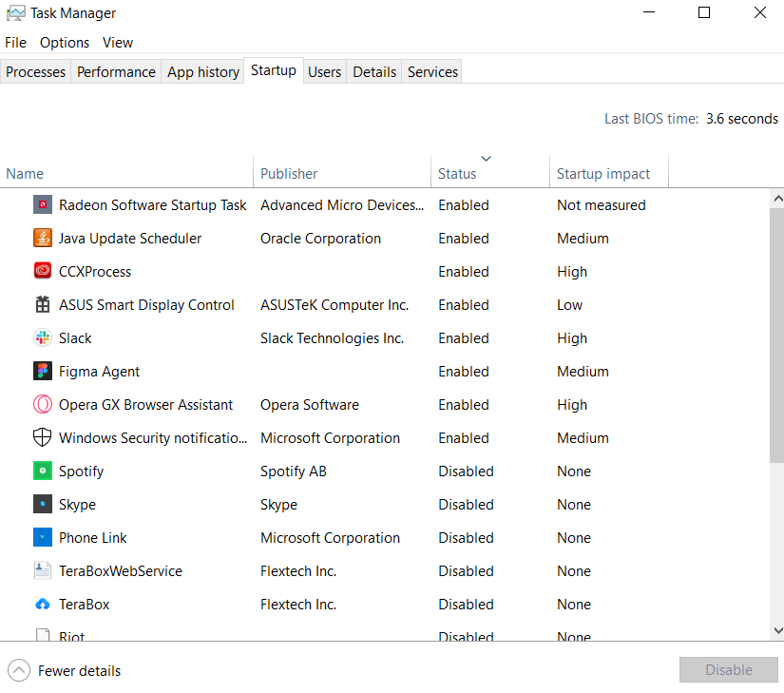Image resolution: width=784 pixels, height=693 pixels.
Task: Sort by the Publisher column header
Action: (342, 171)
